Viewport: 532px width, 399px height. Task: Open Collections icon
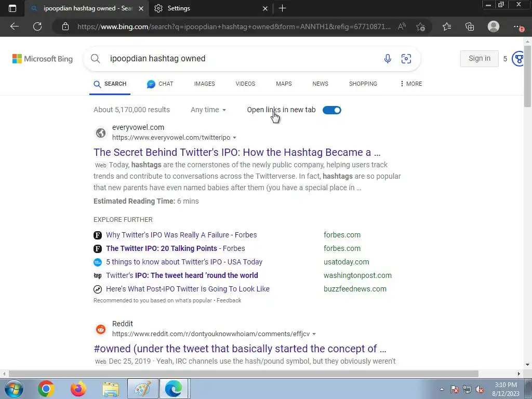click(470, 26)
